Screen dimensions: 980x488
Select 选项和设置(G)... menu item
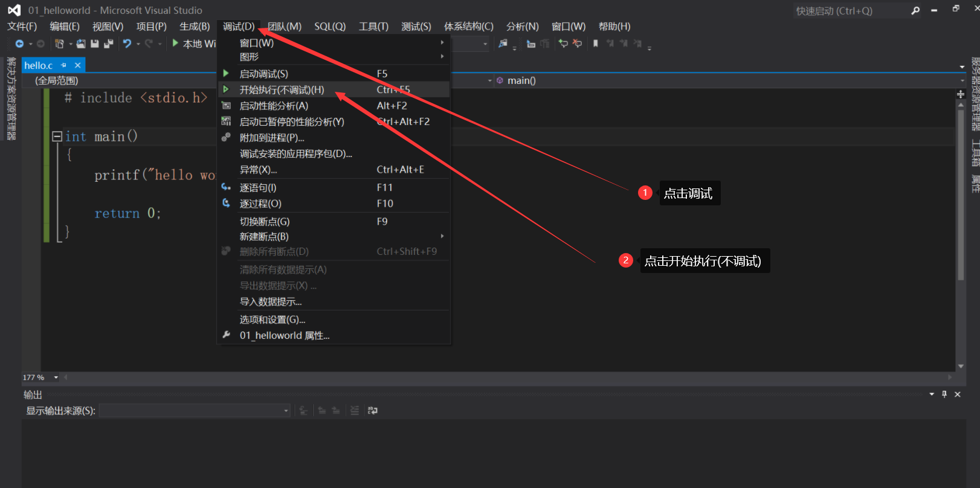pos(334,319)
